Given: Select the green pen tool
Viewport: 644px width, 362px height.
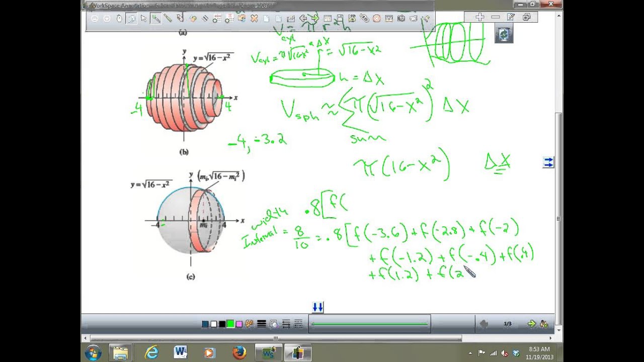Looking at the screenshot, I should 155,19.
